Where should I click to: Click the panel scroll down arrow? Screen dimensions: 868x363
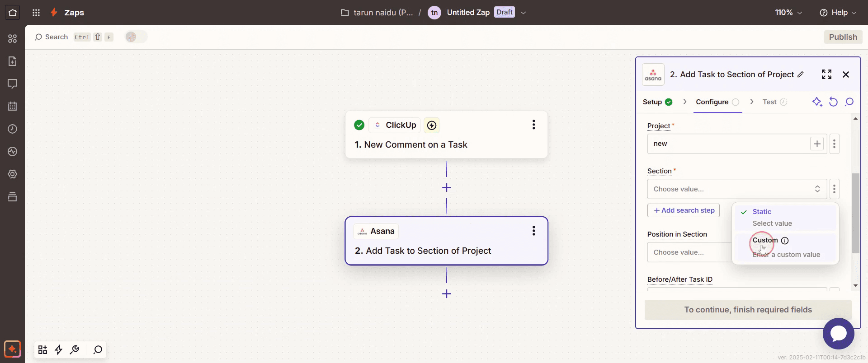855,285
